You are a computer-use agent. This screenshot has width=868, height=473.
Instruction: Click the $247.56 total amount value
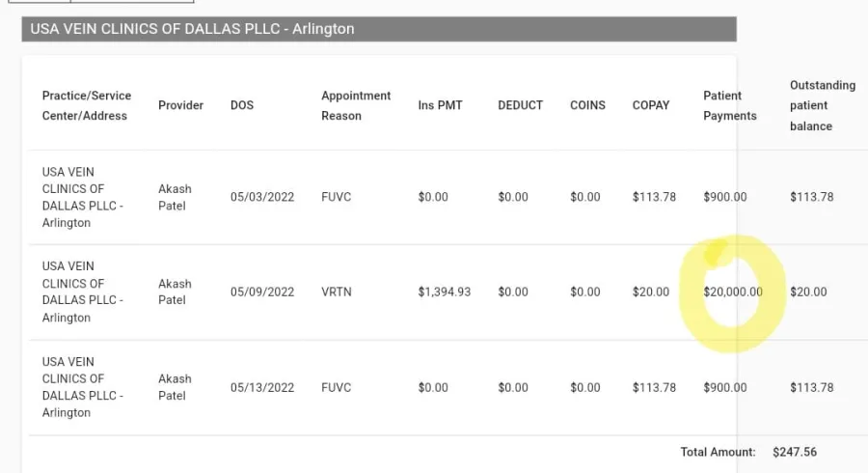[x=795, y=452]
